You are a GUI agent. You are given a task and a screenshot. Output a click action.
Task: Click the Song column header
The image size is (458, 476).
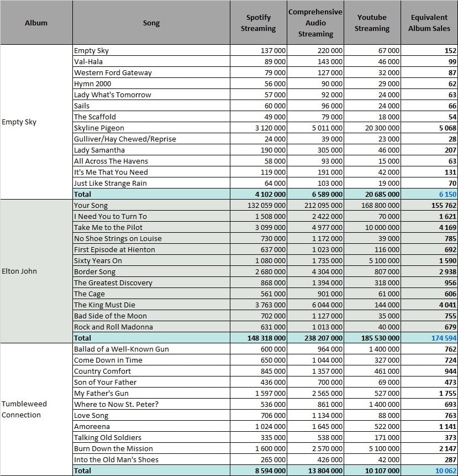click(x=151, y=23)
